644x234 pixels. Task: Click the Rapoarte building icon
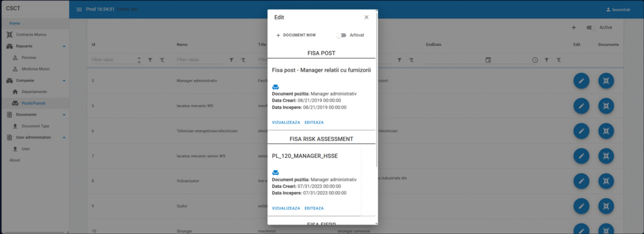click(x=9, y=46)
